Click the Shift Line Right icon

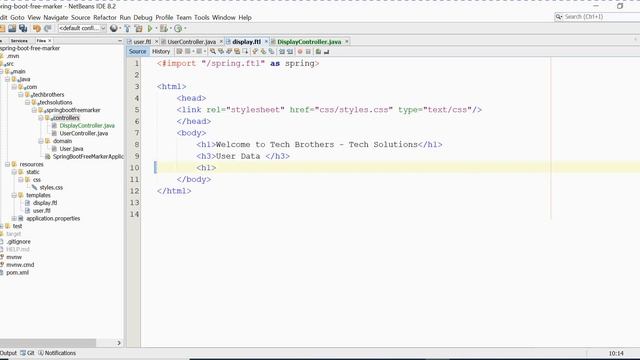click(290, 51)
